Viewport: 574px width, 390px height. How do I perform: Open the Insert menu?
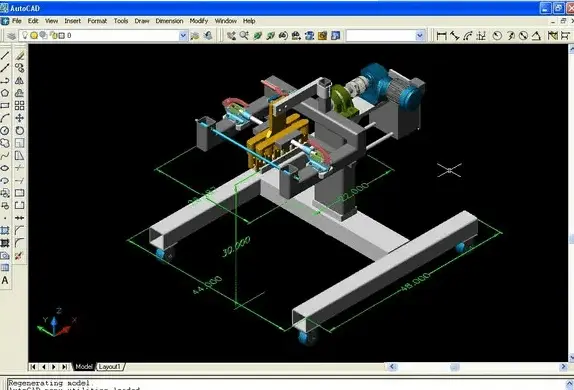(x=72, y=21)
